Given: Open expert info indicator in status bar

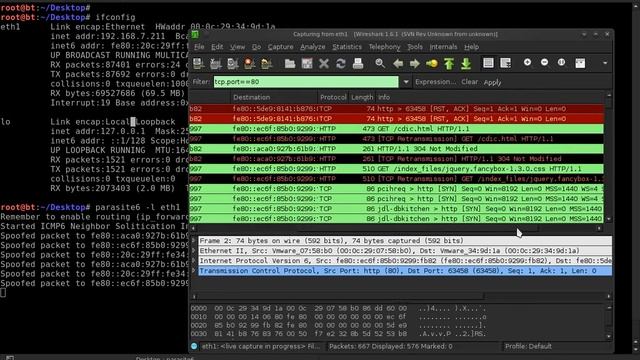Looking at the screenshot, I should [x=194, y=346].
